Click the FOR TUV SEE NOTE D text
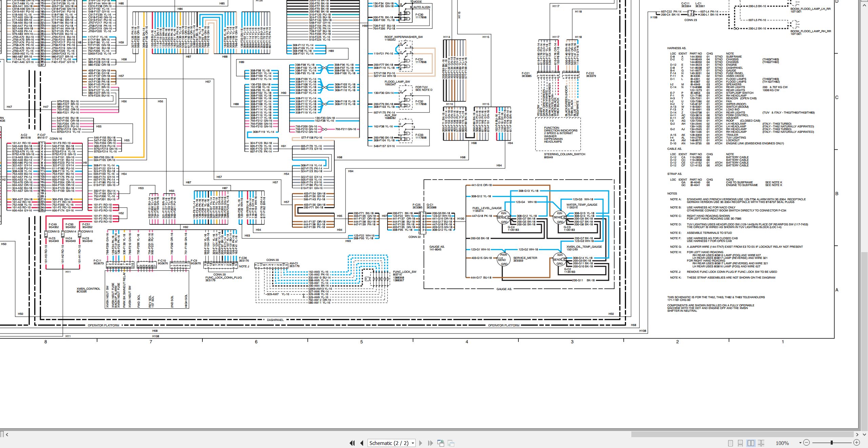The image size is (868, 448). click(424, 88)
